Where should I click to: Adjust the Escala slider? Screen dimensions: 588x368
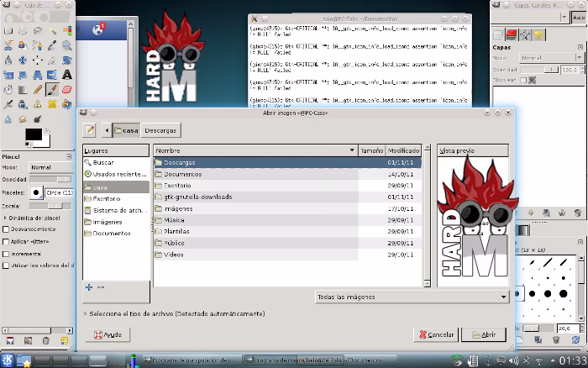[50, 206]
